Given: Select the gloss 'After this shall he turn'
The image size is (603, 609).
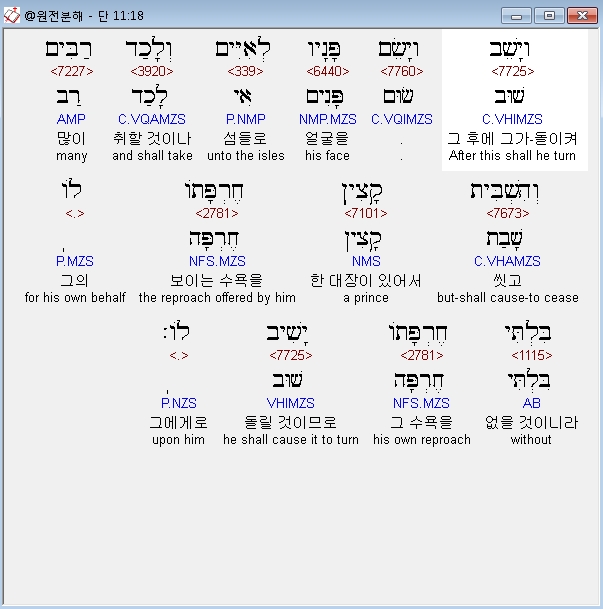Looking at the screenshot, I should pyautogui.click(x=512, y=156).
